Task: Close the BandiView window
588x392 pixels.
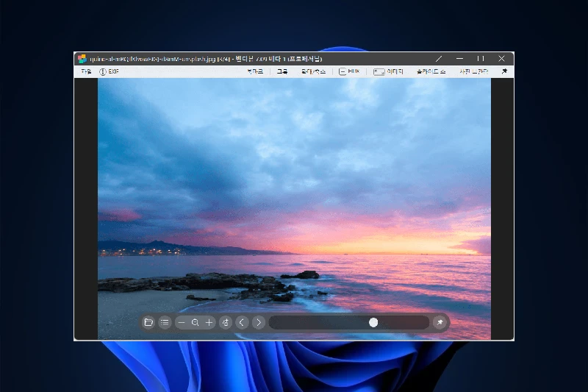Action: coord(502,59)
